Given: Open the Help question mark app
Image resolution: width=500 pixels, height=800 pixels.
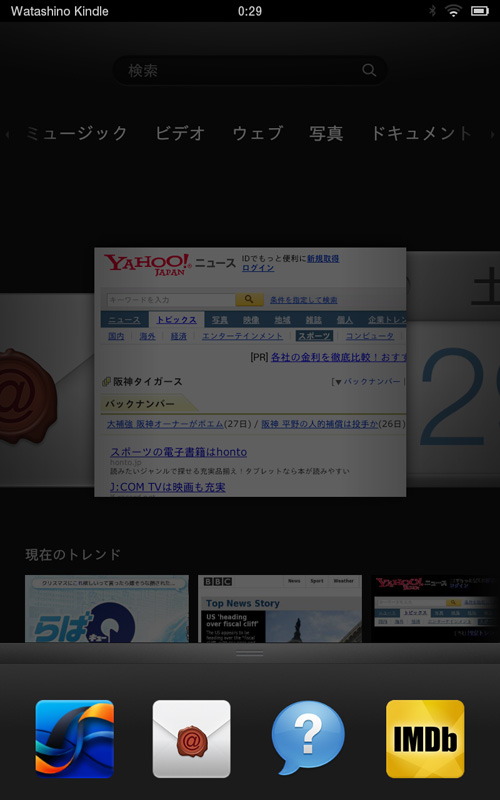Looking at the screenshot, I should click(x=308, y=738).
